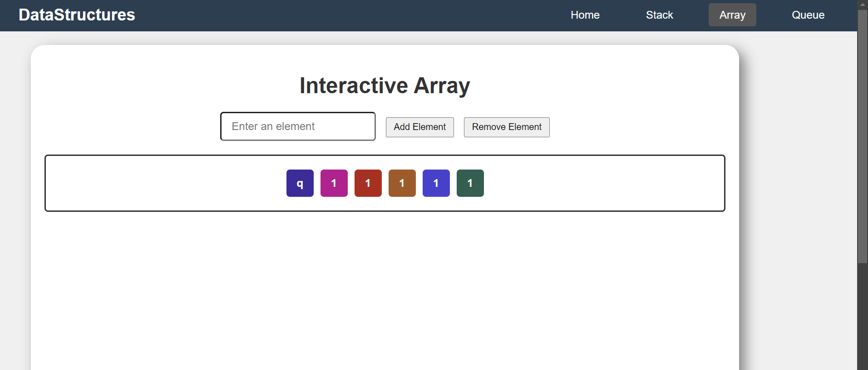Click the Add Element button

(420, 127)
